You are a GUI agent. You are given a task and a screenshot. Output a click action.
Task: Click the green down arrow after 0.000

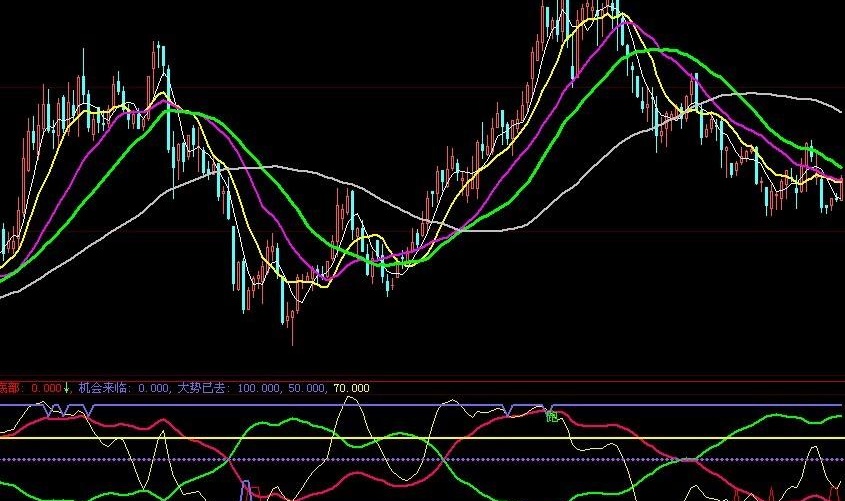(x=67, y=388)
